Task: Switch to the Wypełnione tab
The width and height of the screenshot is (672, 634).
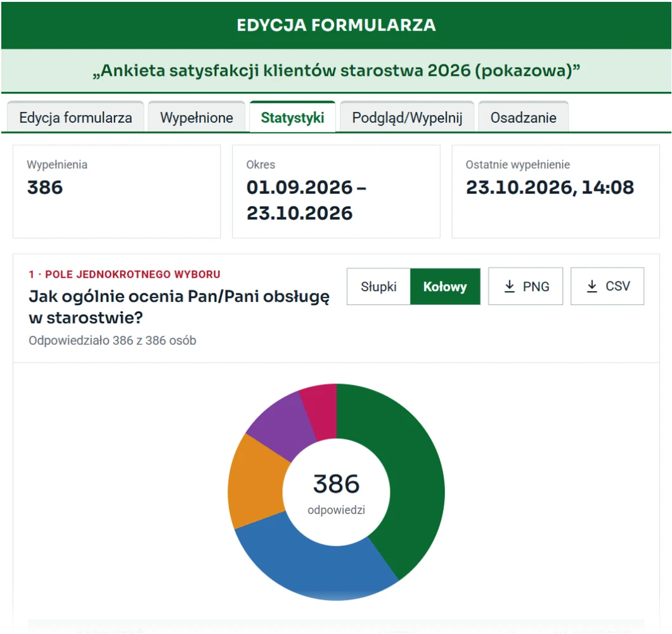Action: click(x=197, y=117)
